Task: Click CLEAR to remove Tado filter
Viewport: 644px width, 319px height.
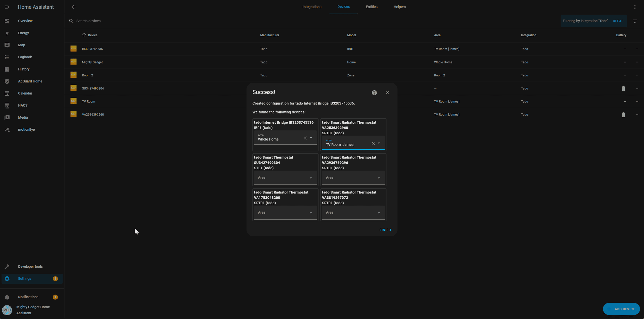Action: (618, 21)
